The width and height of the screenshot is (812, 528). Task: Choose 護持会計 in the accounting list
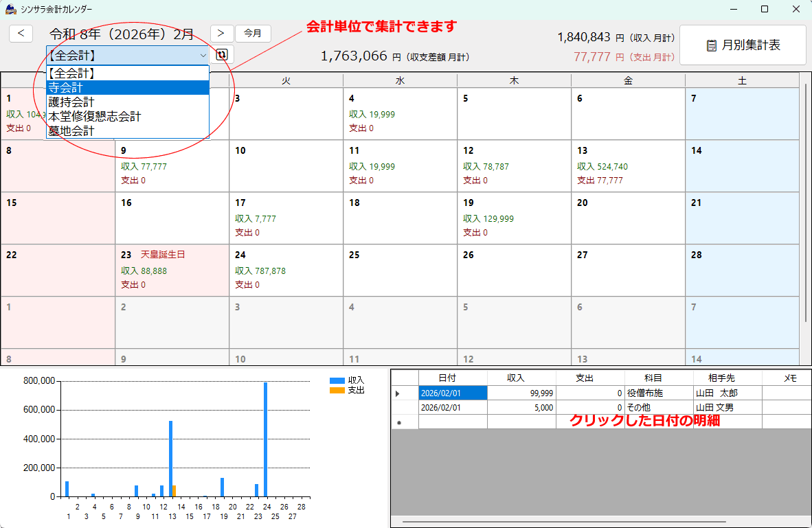tap(127, 102)
